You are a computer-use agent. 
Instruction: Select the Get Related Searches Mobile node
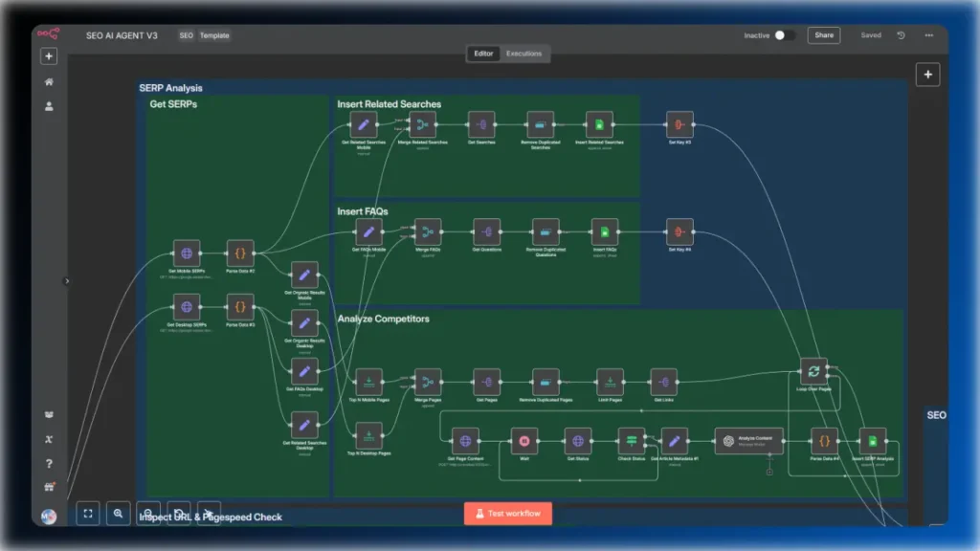point(363,125)
